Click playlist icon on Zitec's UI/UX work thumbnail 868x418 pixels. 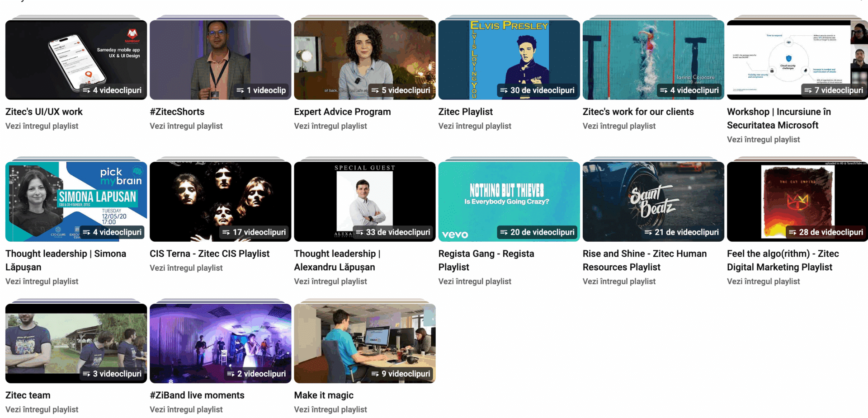(86, 91)
